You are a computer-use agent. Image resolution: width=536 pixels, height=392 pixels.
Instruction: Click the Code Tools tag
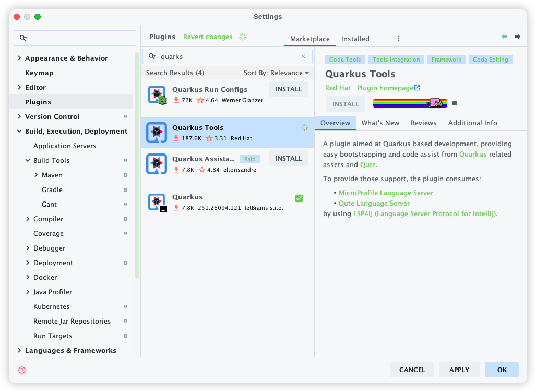pos(345,60)
